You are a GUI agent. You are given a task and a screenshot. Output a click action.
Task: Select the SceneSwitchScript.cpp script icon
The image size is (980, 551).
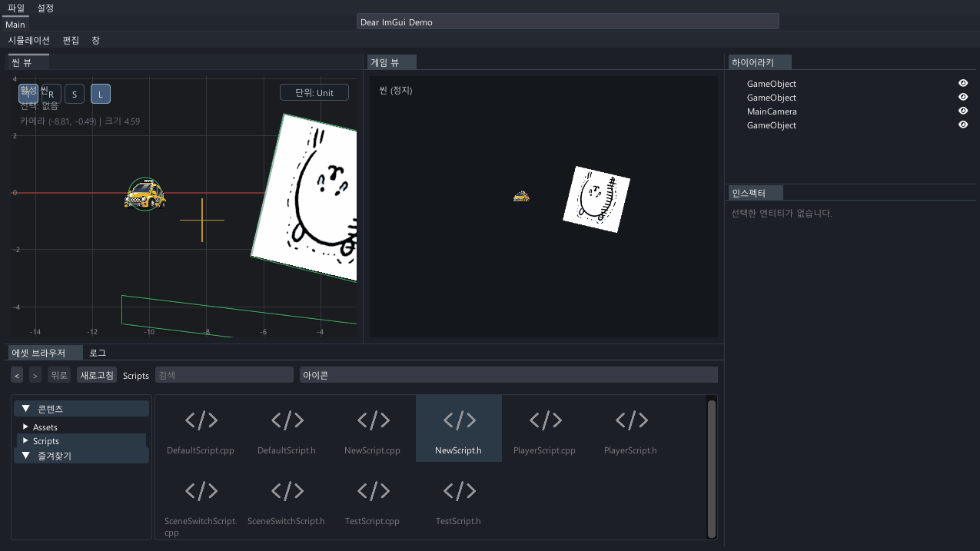[201, 491]
